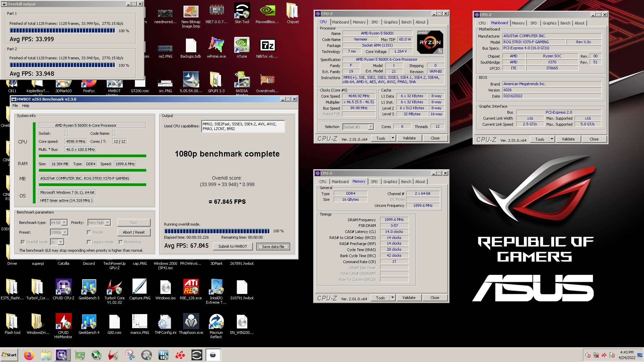Viewport: 644px width, 362px height.
Task: Click the Run button in benchmark parameters
Action: pos(134,223)
